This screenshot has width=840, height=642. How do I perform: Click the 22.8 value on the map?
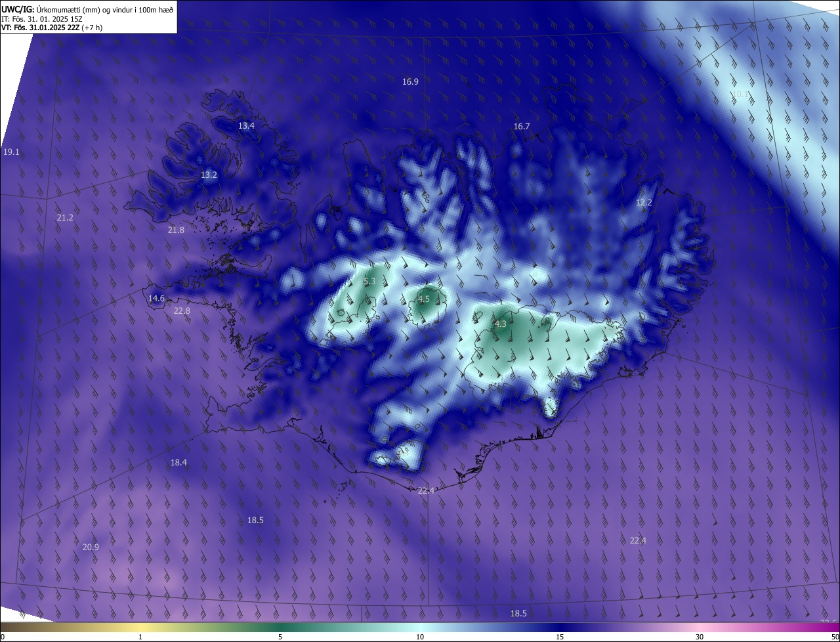click(x=182, y=310)
